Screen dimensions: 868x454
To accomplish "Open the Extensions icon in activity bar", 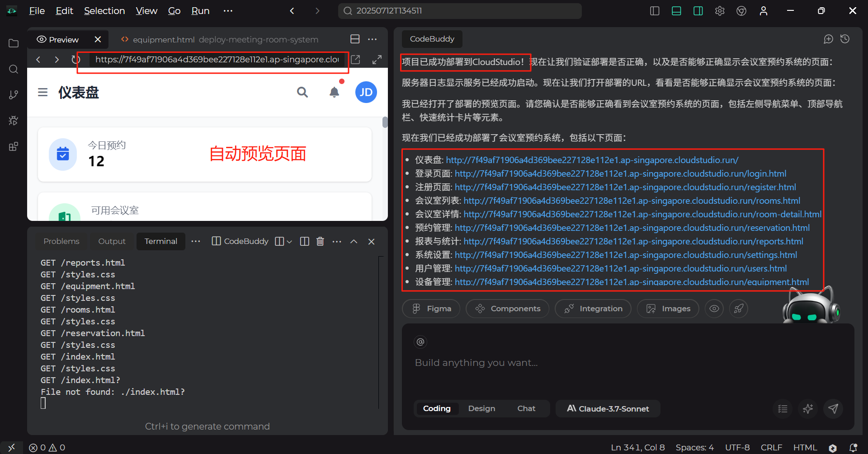I will [x=14, y=146].
